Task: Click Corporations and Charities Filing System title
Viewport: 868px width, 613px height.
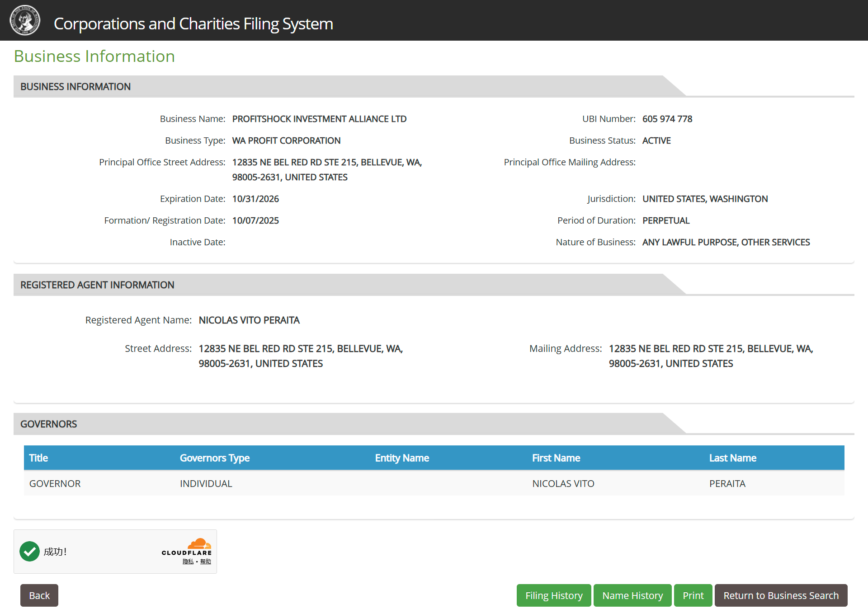Action: [193, 23]
